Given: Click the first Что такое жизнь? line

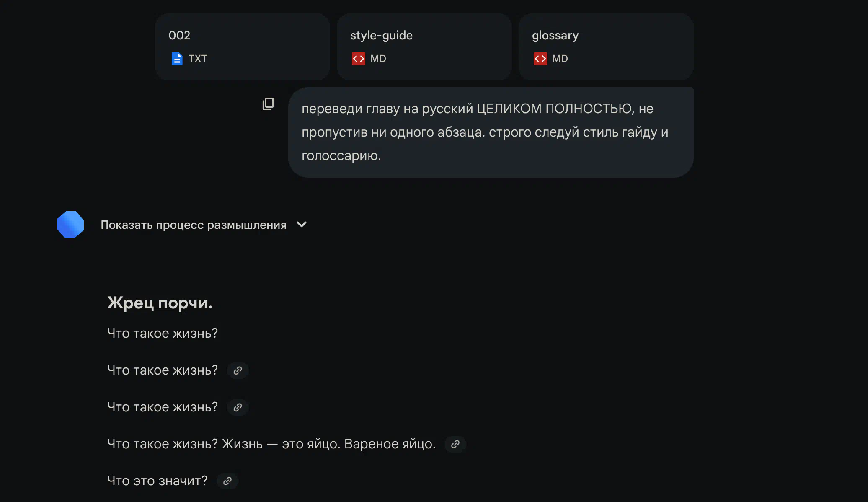Looking at the screenshot, I should [x=163, y=333].
